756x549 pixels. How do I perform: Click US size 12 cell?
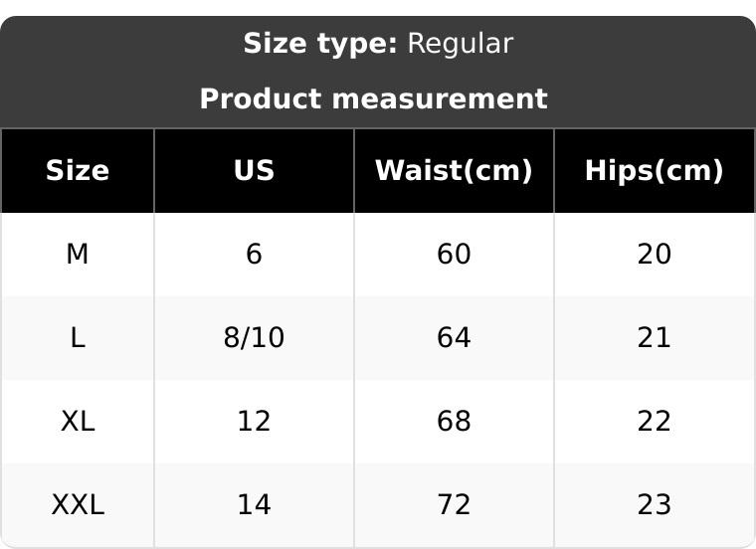(254, 422)
